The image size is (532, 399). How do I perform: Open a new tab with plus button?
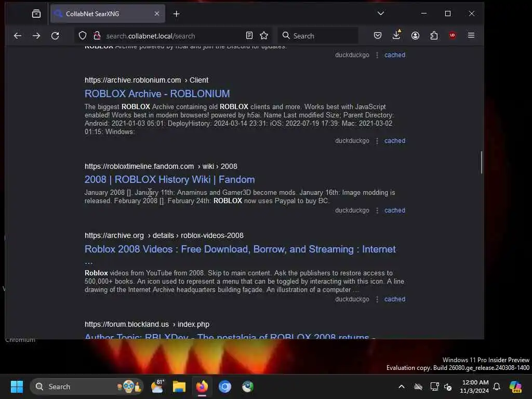[177, 14]
